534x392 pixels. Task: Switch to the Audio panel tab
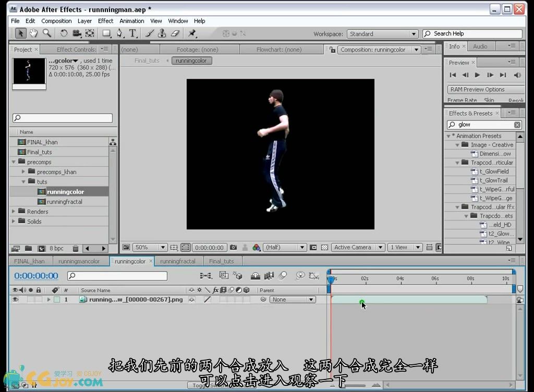[480, 46]
